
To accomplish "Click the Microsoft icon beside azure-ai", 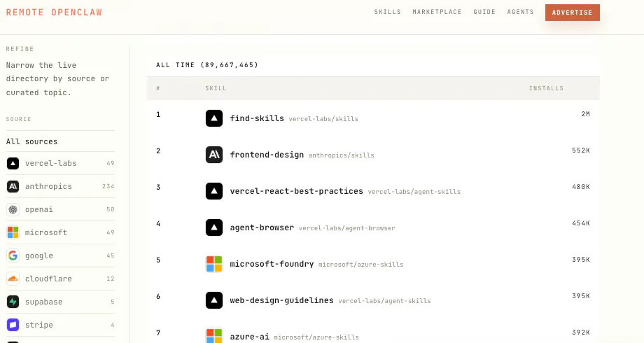I will [214, 335].
